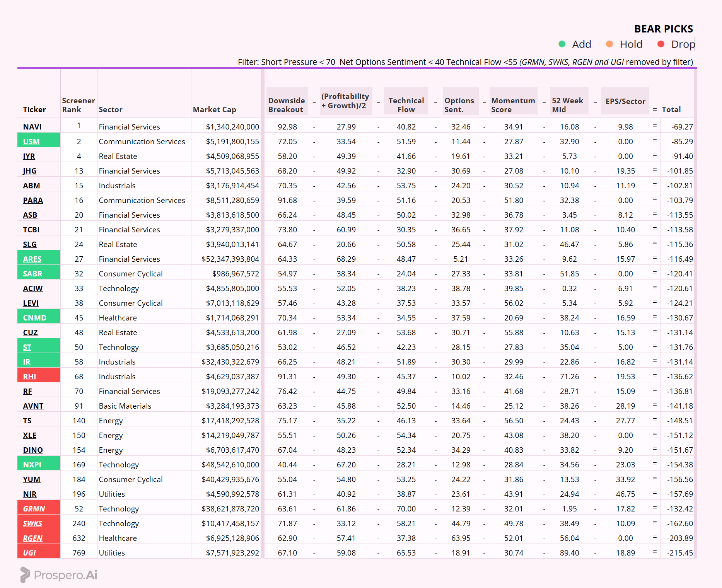Screen dimensions: 722x588
Task: Open the TS ticker link
Action: click(x=27, y=421)
